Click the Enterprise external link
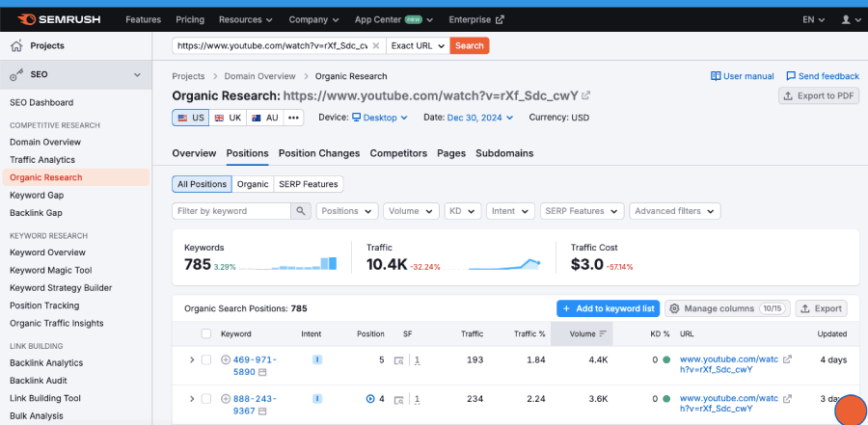The width and height of the screenshot is (868, 425). coord(476,19)
